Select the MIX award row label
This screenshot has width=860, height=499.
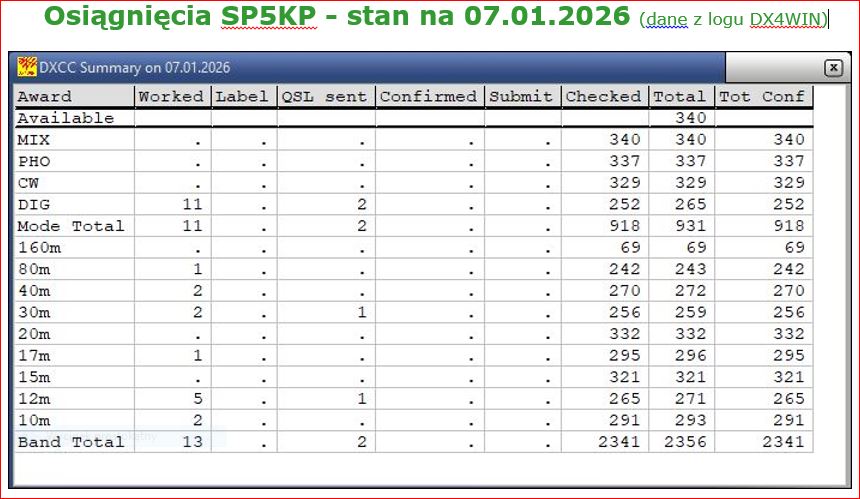pyautogui.click(x=34, y=140)
